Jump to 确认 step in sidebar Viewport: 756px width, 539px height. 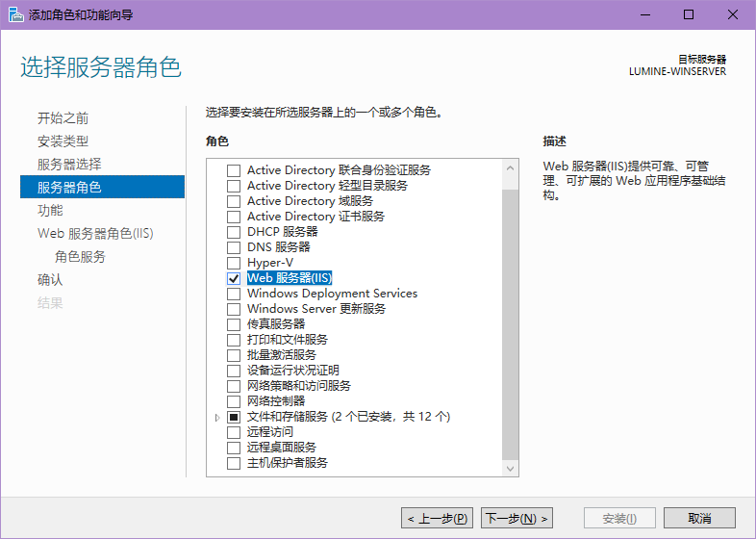click(50, 280)
